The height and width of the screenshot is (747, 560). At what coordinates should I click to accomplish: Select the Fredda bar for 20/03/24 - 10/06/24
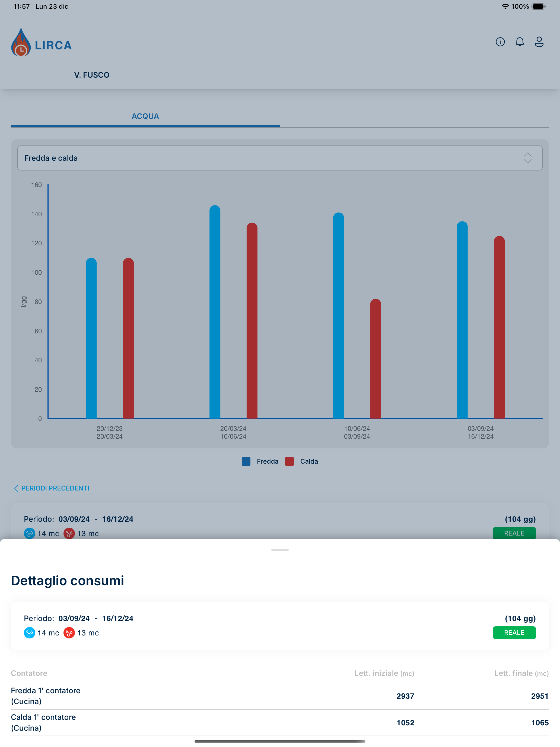tap(215, 312)
